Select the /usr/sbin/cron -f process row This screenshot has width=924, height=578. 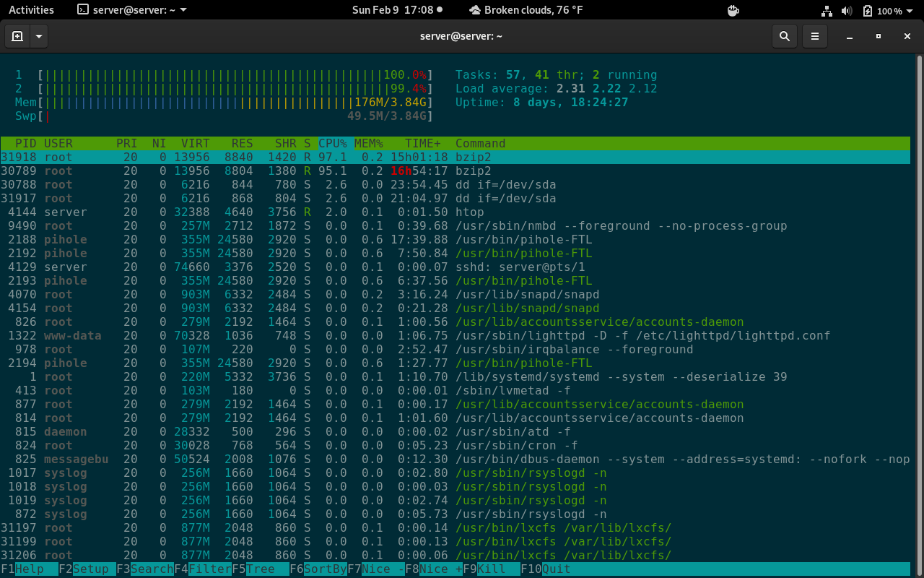(x=456, y=445)
